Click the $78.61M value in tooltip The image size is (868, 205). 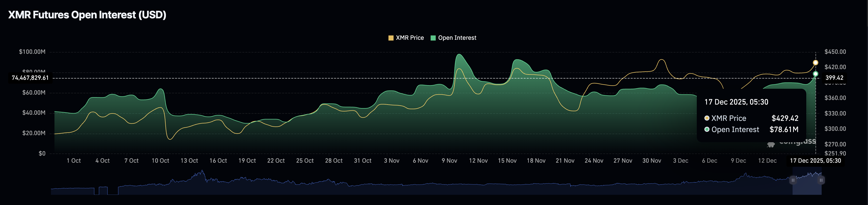(x=784, y=130)
